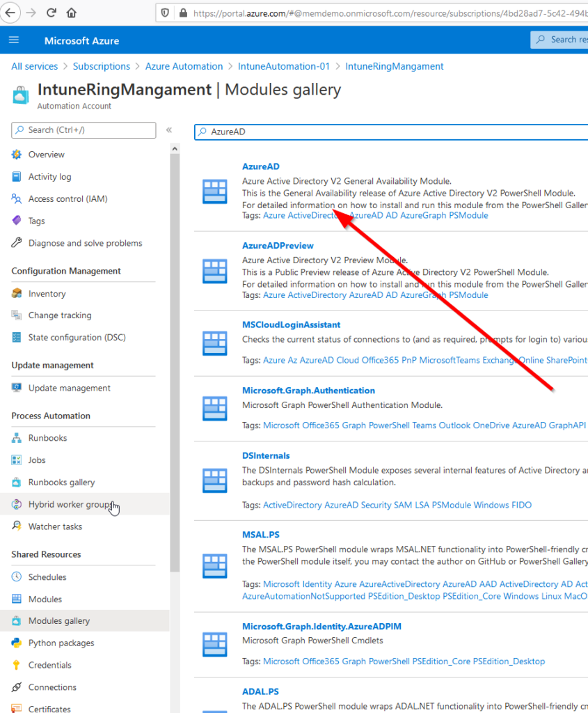Viewport: 588px width, 713px height.
Task: Click the Update management icon
Action: [x=17, y=388]
